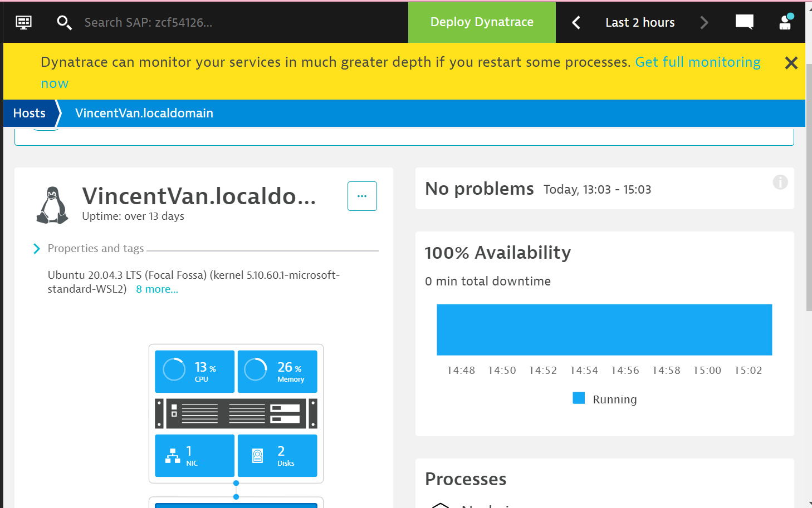Click the Deploy Dynatrace button

click(x=482, y=22)
